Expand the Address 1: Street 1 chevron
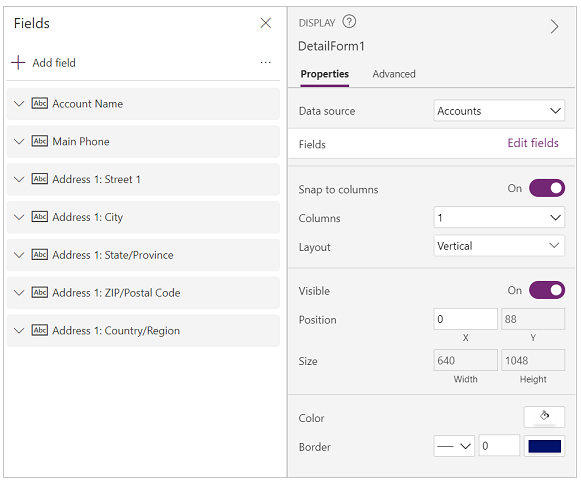 [19, 179]
